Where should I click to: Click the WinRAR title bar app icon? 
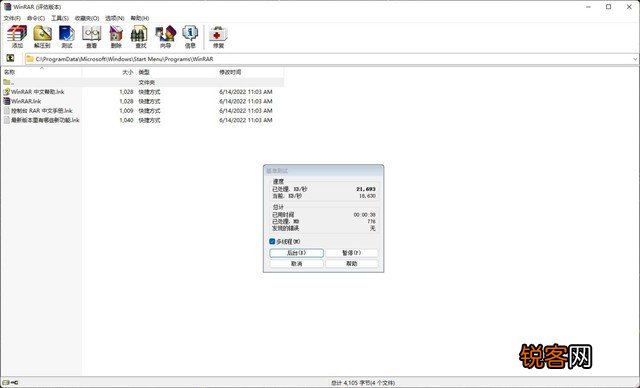[7, 7]
